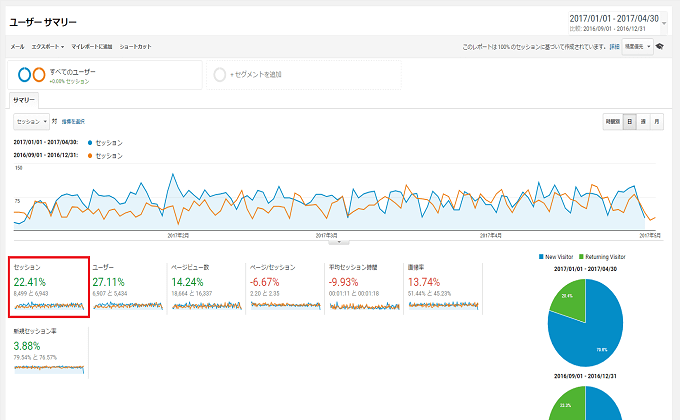
Task: Click the 2017年2月 axis label
Action: (178, 236)
